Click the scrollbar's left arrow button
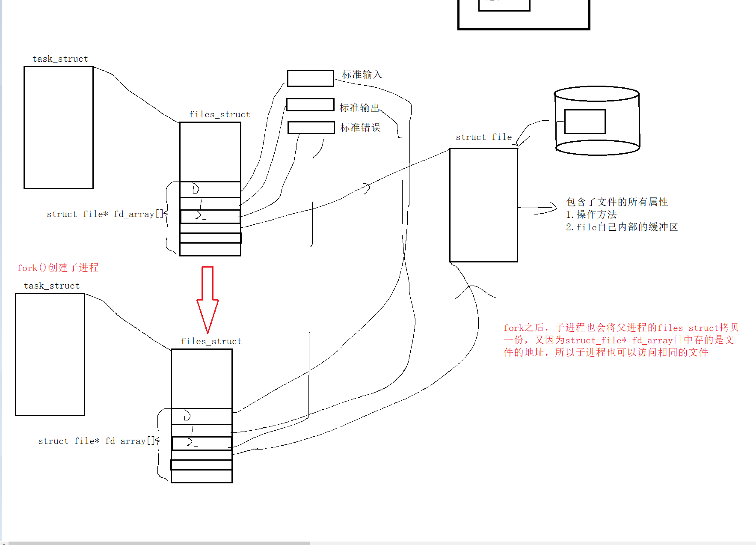The height and width of the screenshot is (545, 756). [x=3, y=543]
